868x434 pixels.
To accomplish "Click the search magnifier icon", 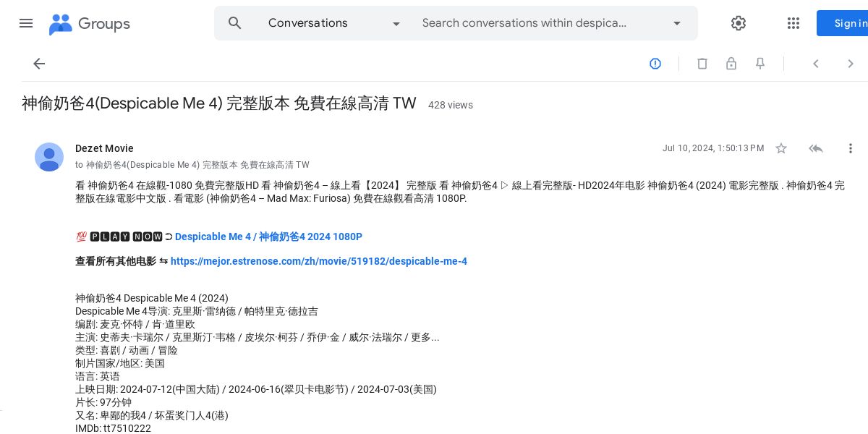I will (234, 23).
